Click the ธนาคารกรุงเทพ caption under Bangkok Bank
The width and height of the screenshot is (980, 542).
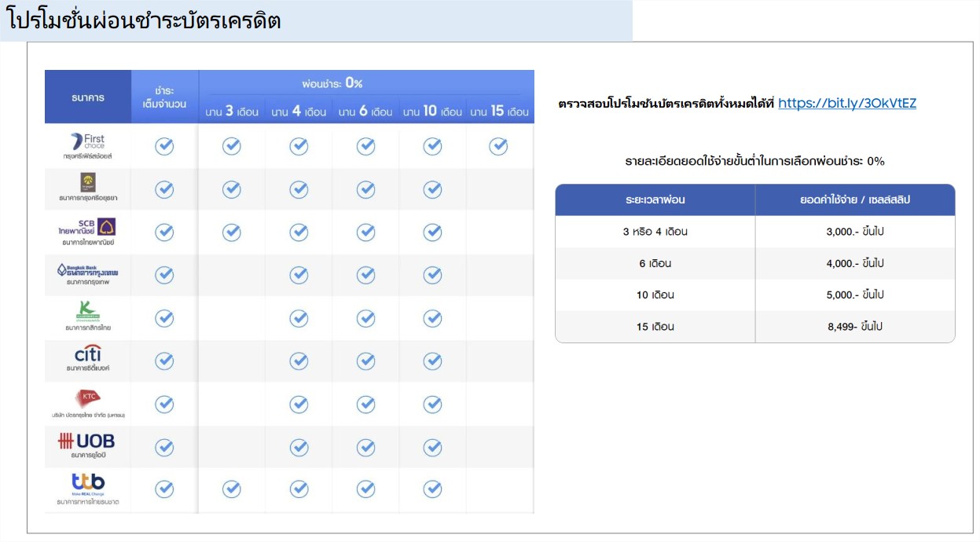87,282
